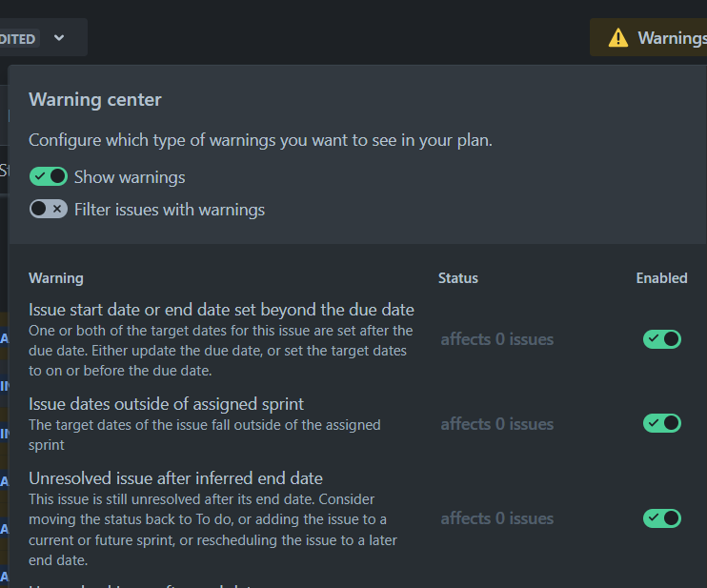Click the 'Filter issues with warnings' label text
The height and width of the screenshot is (588, 707).
pos(170,210)
